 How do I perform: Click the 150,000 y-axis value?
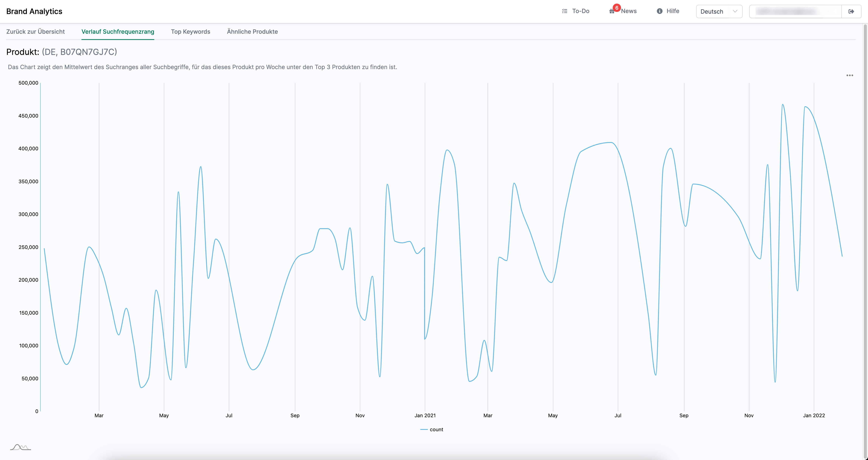[x=29, y=313]
